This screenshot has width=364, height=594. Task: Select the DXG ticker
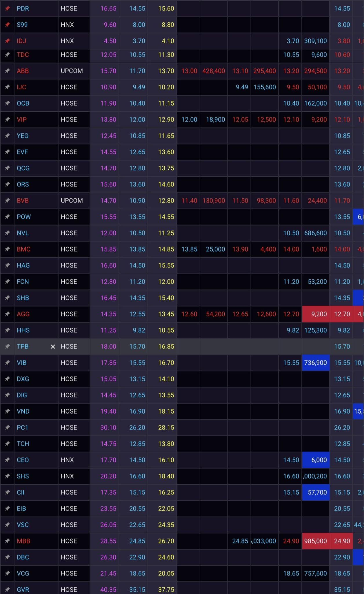(23, 379)
